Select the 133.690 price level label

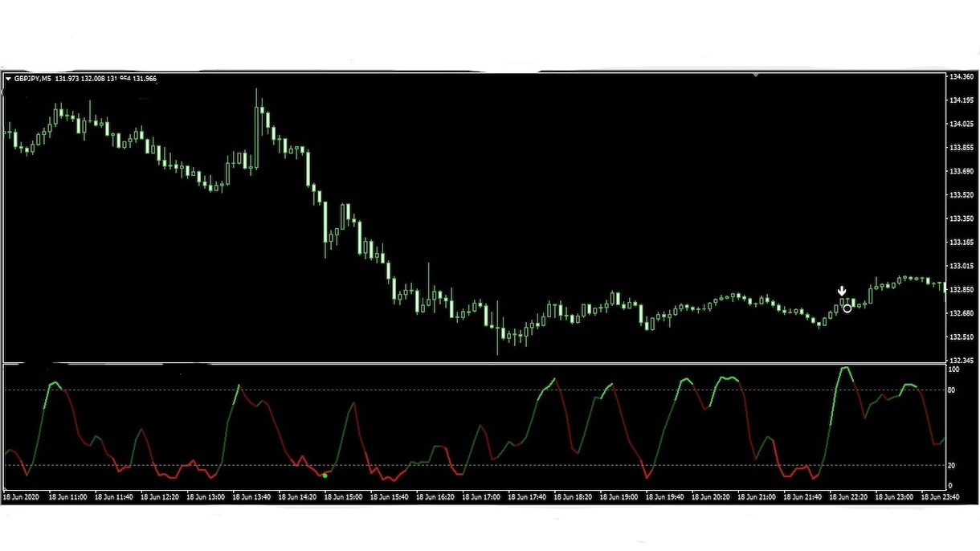click(x=962, y=171)
